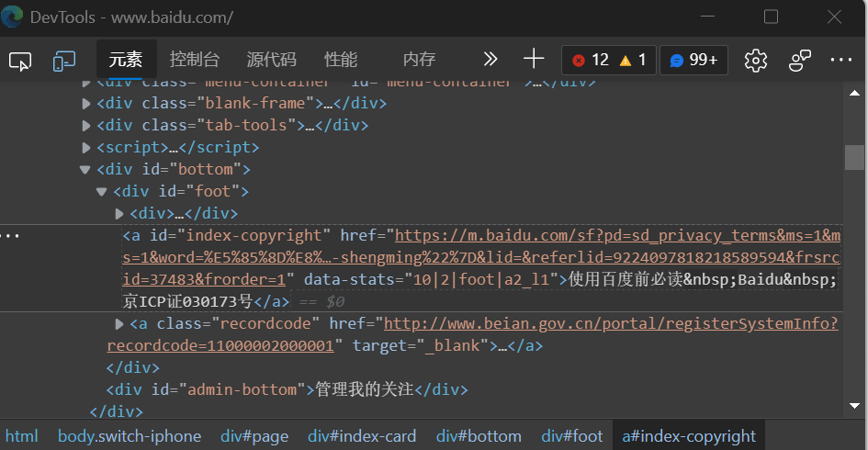
Task: Collapse the div id="bottom" node
Action: click(x=85, y=169)
